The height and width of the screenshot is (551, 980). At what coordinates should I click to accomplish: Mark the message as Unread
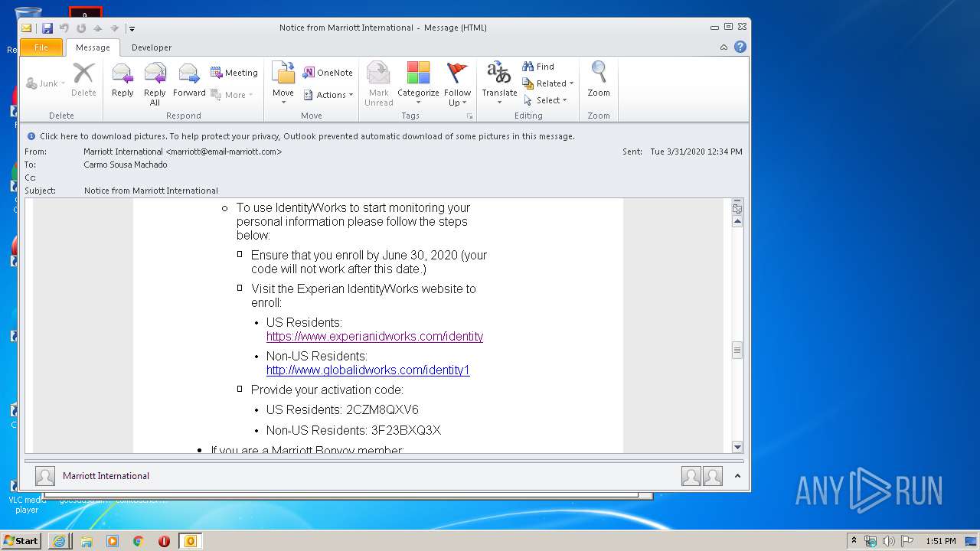pos(378,83)
